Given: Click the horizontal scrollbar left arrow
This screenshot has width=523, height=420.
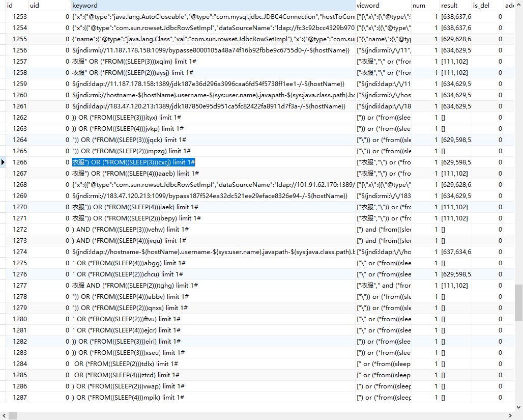Looking at the screenshot, I should 4,415.
